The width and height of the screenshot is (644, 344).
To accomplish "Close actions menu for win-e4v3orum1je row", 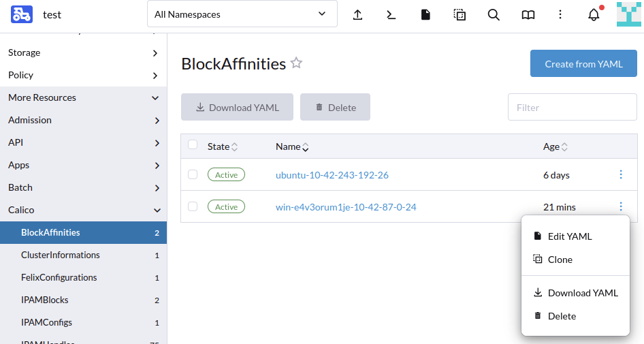I will click(621, 206).
